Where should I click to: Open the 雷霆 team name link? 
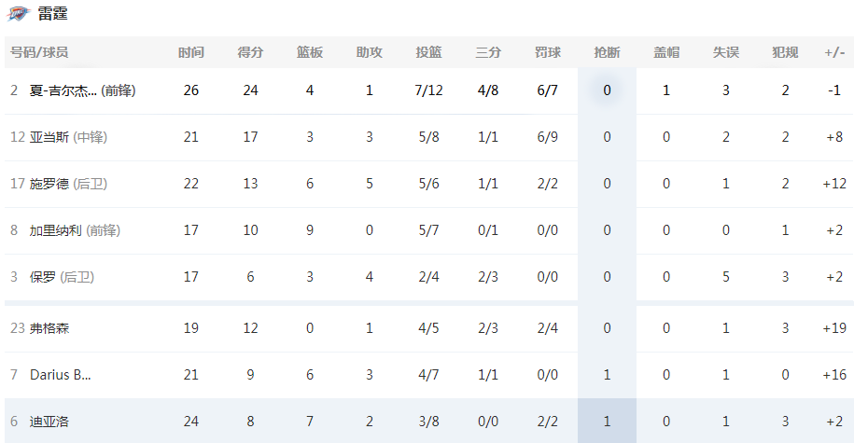tap(52, 13)
